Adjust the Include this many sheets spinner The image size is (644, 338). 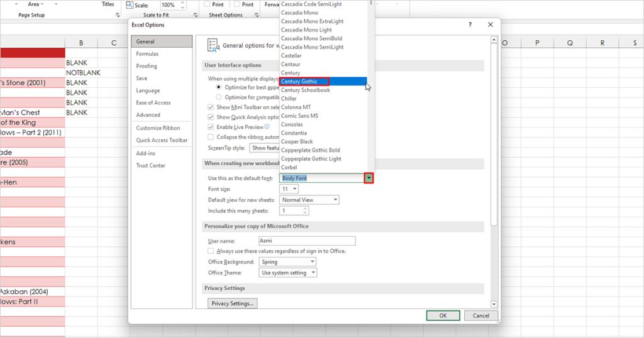point(305,210)
